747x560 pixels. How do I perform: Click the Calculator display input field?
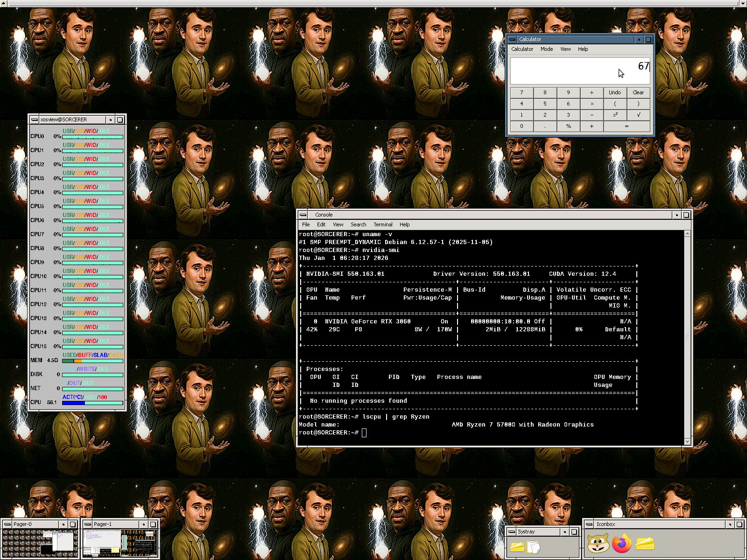(x=579, y=71)
